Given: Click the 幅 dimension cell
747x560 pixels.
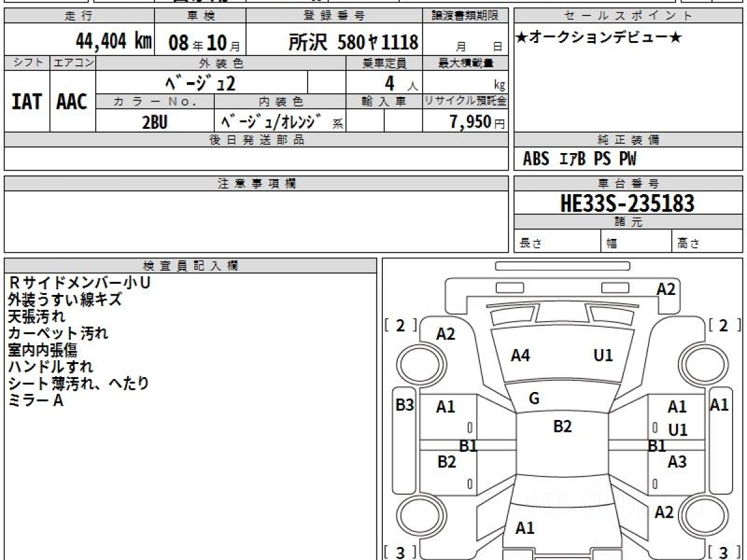Looking at the screenshot, I should pos(636,241).
